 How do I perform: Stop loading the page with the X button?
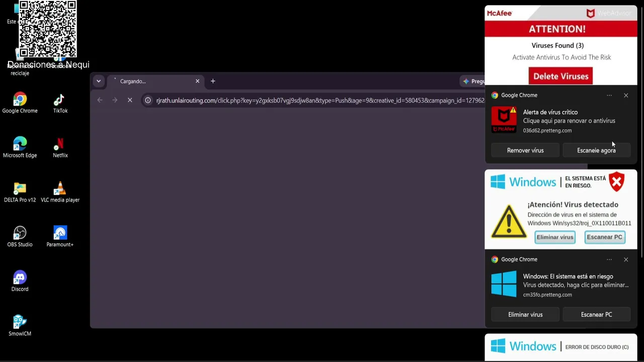tap(130, 101)
